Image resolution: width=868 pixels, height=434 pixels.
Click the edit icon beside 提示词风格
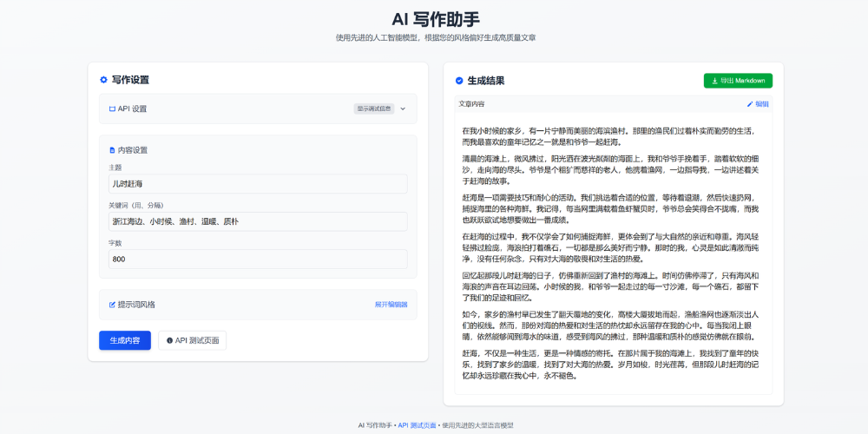pos(112,305)
